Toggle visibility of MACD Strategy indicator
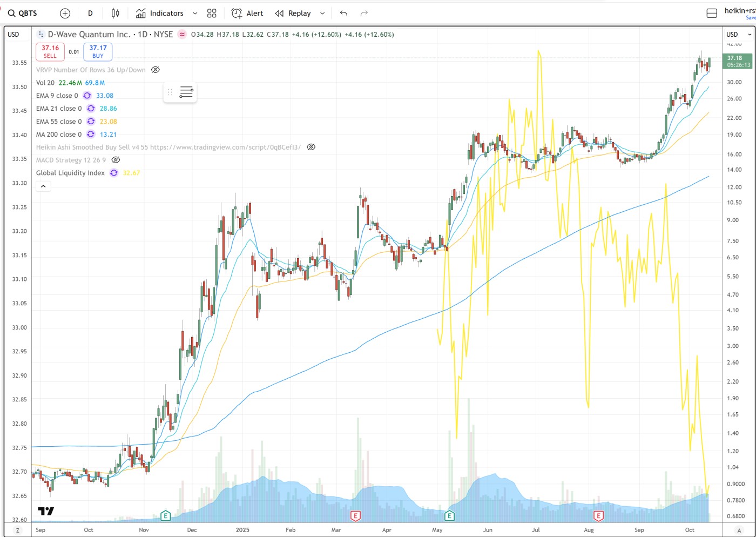 coord(116,160)
